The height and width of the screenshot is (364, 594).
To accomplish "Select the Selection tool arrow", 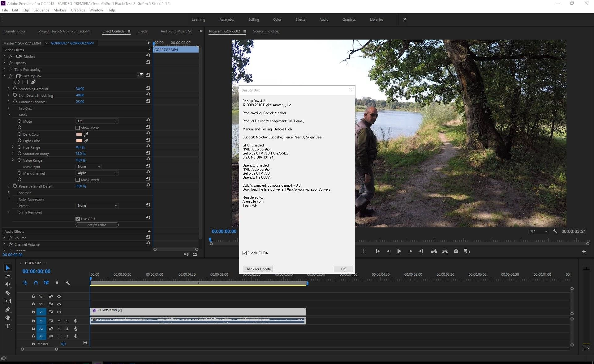I will pos(8,268).
